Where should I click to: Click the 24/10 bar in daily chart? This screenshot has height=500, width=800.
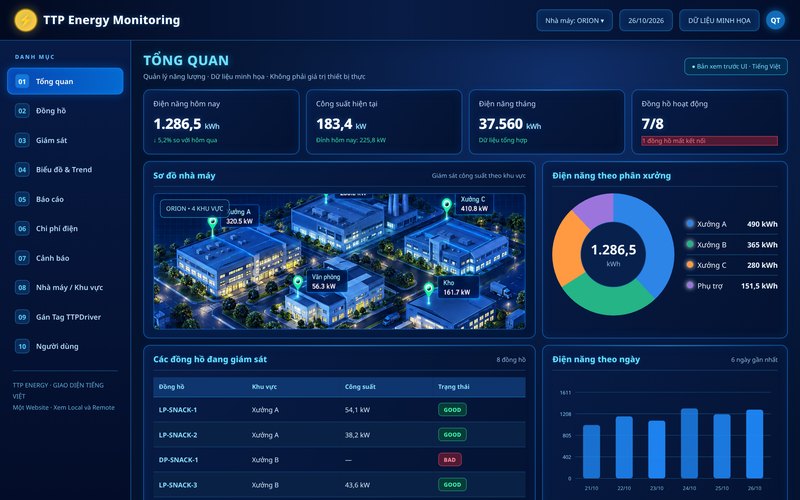(x=689, y=443)
